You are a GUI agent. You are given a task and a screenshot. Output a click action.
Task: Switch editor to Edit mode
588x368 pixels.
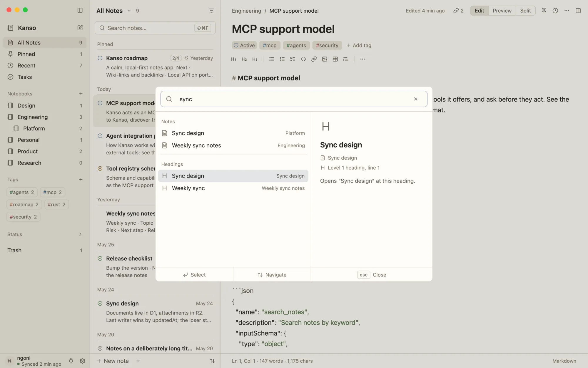[x=480, y=11]
